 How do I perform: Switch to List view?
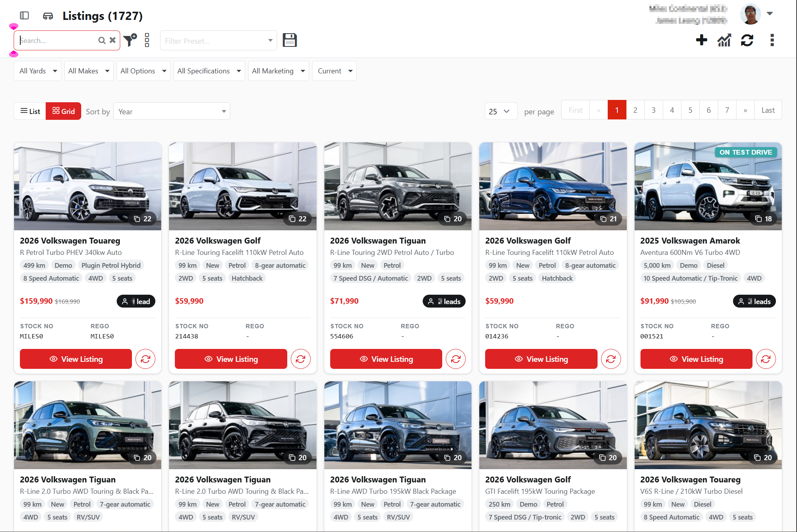30,111
